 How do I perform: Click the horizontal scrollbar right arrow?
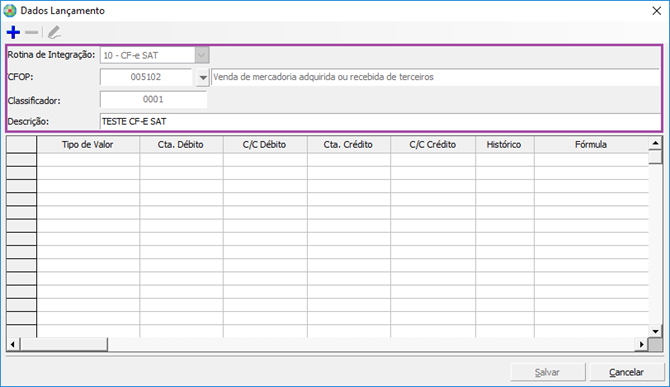tap(641, 344)
